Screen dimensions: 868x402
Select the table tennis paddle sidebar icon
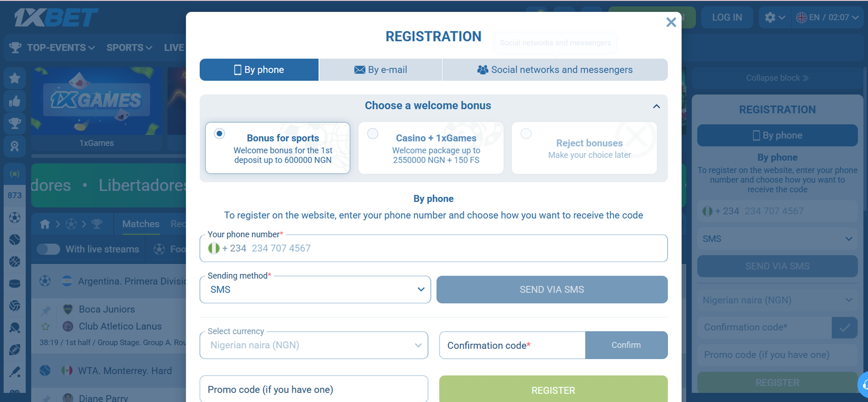[x=15, y=328]
